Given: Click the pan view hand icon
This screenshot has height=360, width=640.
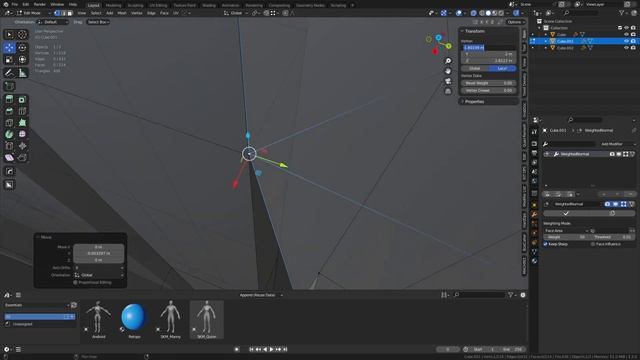Looking at the screenshot, I should point(448,71).
